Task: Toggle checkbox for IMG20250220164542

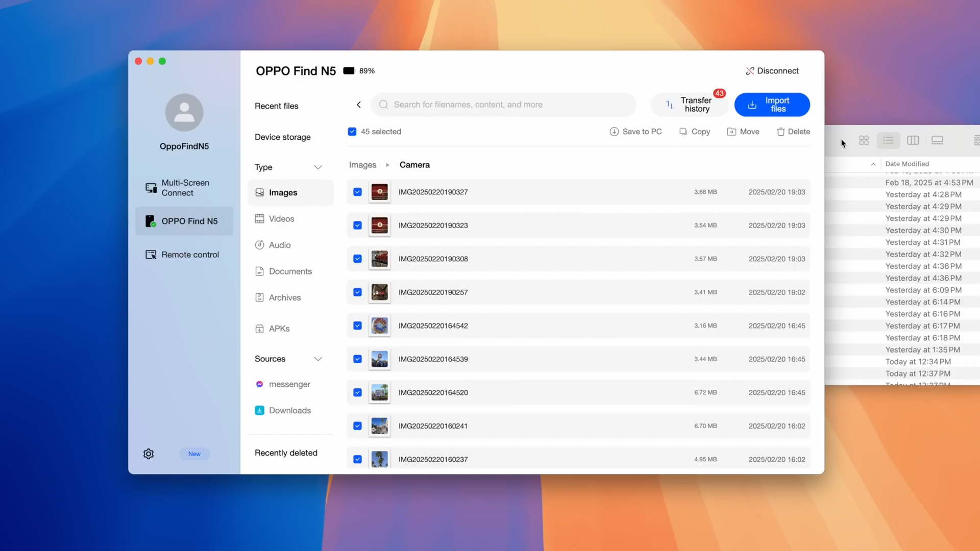Action: (357, 325)
